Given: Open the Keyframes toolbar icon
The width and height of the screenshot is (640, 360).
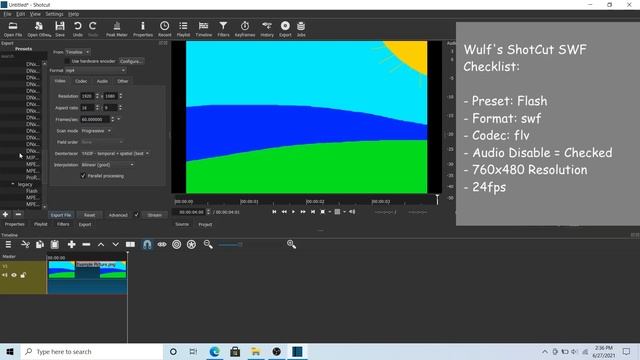Looking at the screenshot, I should [245, 29].
